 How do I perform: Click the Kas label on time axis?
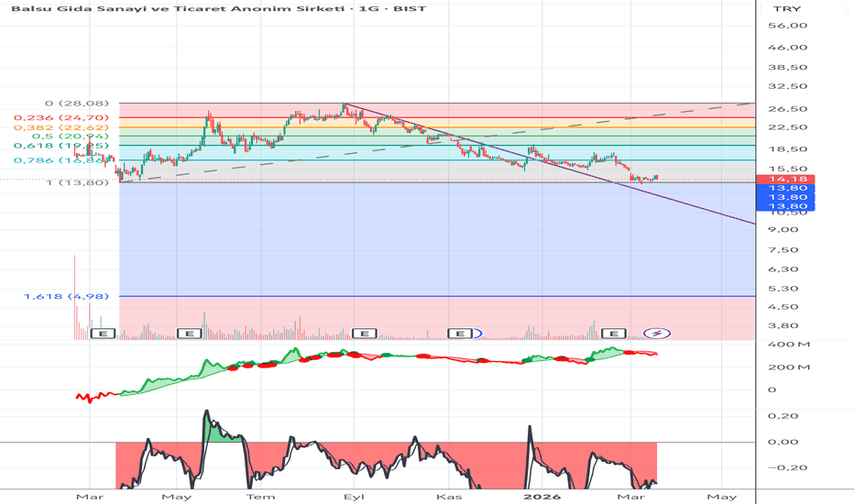[449, 497]
